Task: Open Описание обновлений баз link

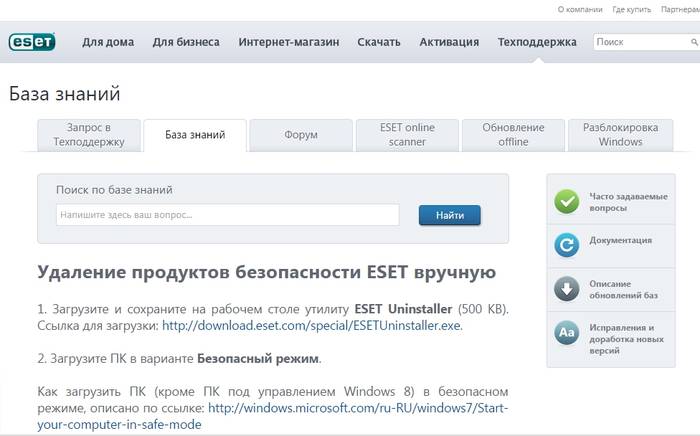Action: 623,289
